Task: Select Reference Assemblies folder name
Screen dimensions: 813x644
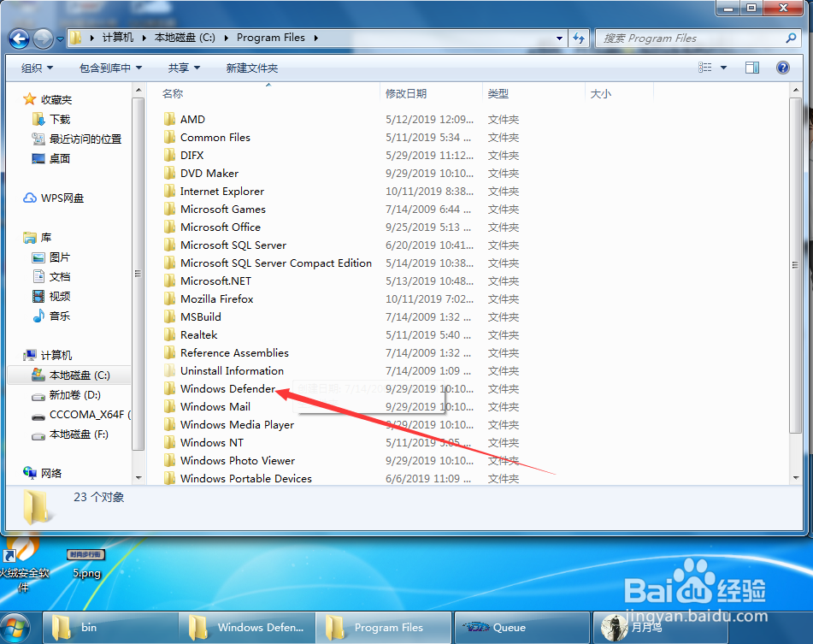Action: click(x=234, y=353)
